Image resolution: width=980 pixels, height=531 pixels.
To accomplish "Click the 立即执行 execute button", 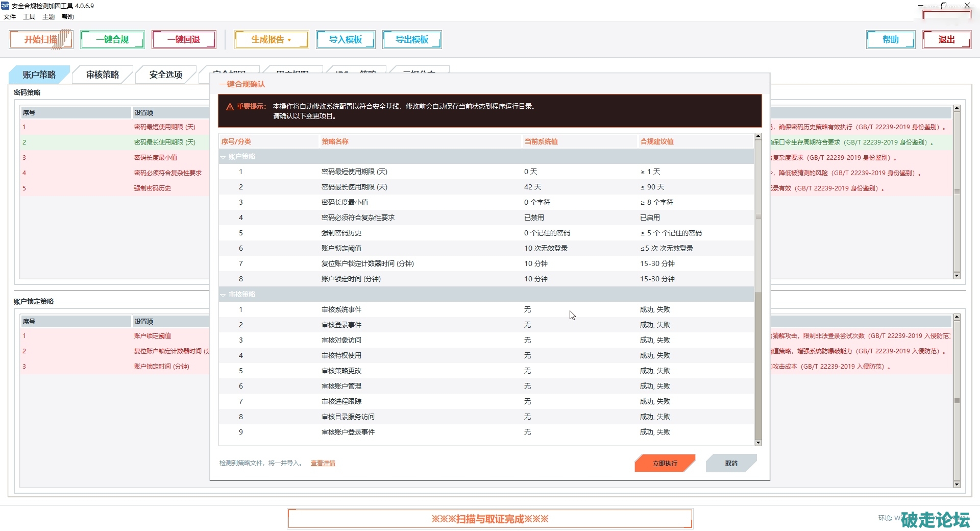I will point(665,463).
